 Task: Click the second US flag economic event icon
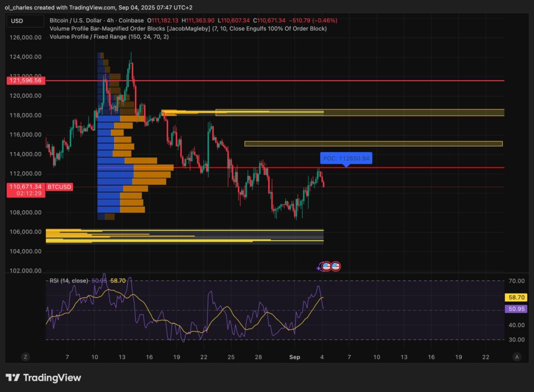point(335,266)
